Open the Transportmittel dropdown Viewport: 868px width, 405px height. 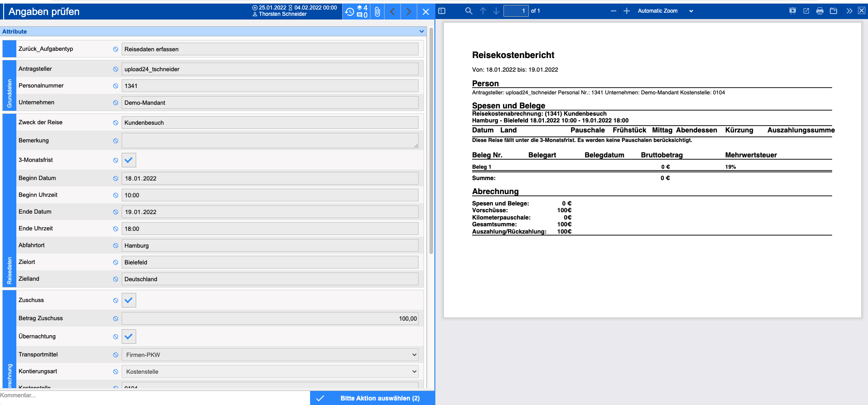tap(270, 355)
